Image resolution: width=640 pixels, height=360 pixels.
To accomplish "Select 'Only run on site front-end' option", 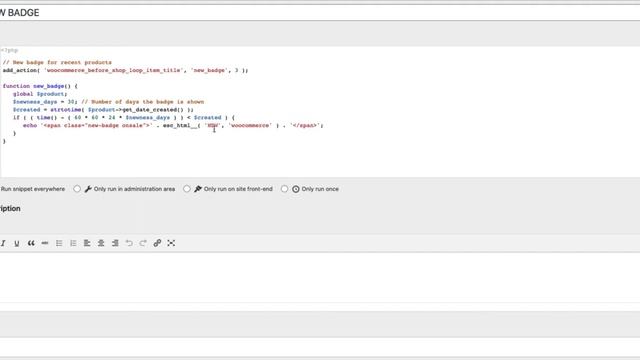I will pos(187,189).
